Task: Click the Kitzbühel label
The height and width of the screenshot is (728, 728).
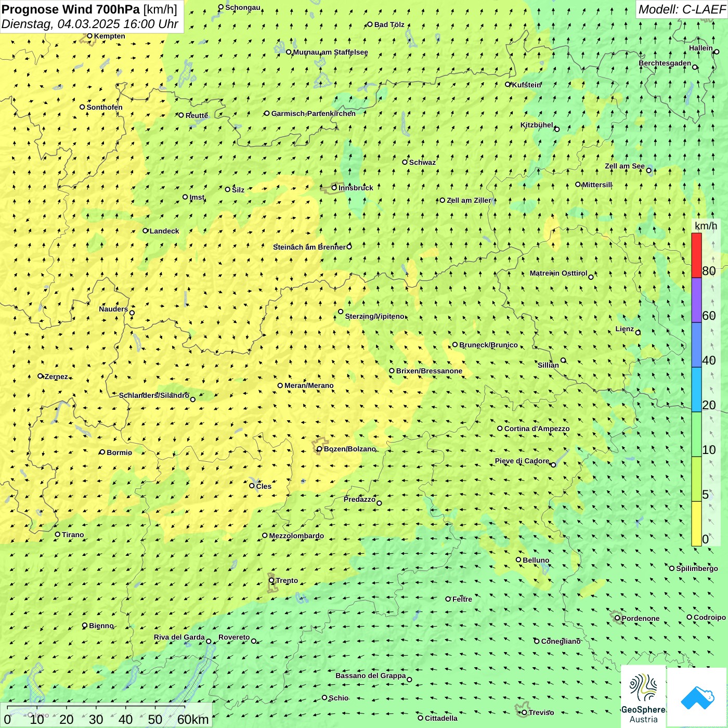Action: (537, 125)
